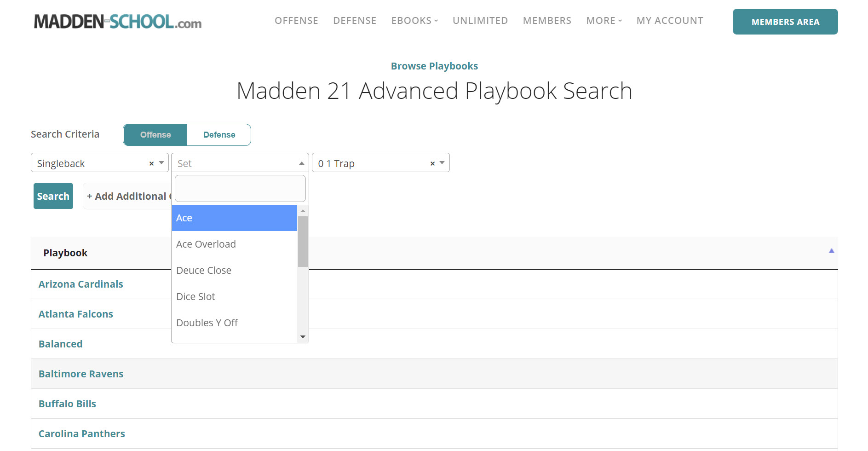Pick Doubles Y Off set option
The image size is (868, 451).
pyautogui.click(x=235, y=323)
